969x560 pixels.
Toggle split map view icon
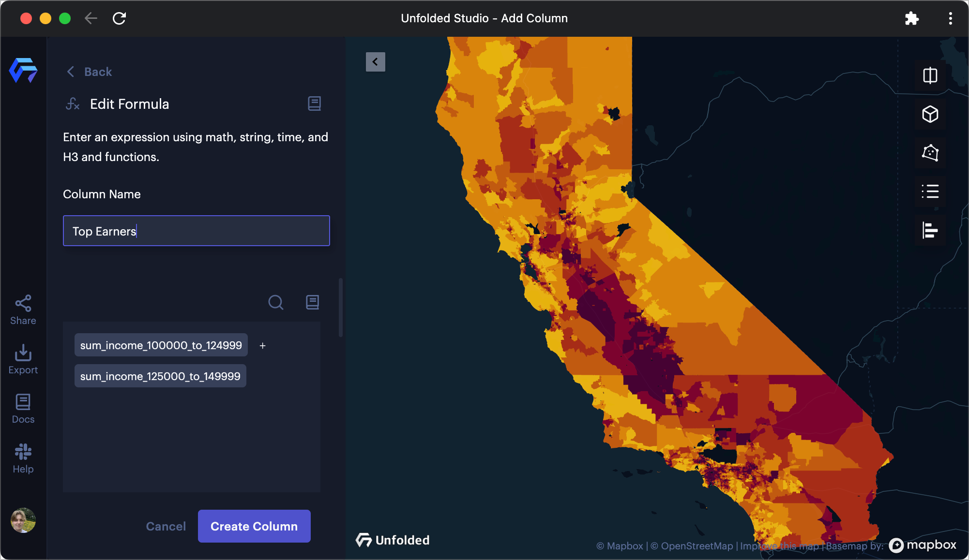930,76
